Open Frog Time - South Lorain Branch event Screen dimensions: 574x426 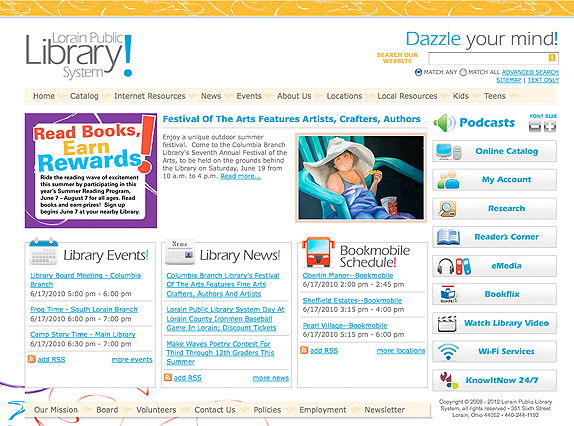point(84,309)
